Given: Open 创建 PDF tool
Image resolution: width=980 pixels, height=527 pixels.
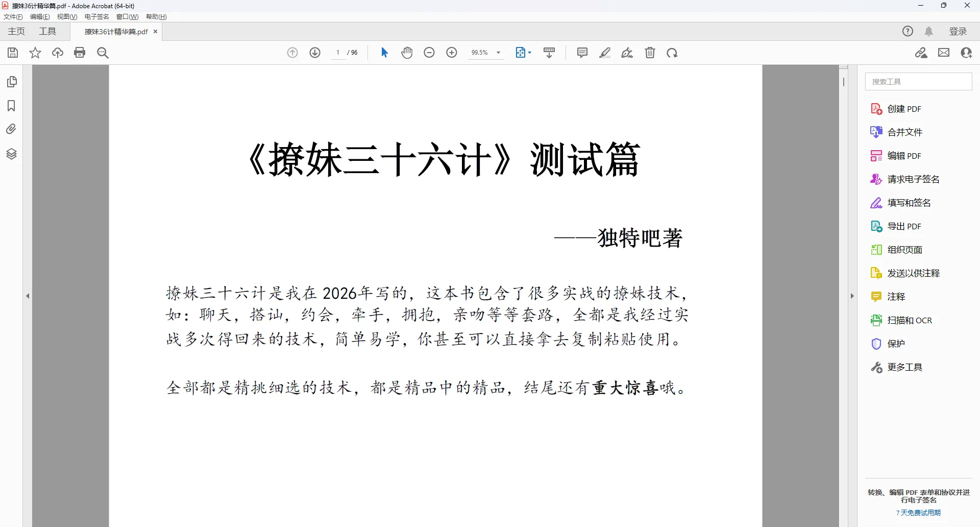Looking at the screenshot, I should click(x=903, y=109).
